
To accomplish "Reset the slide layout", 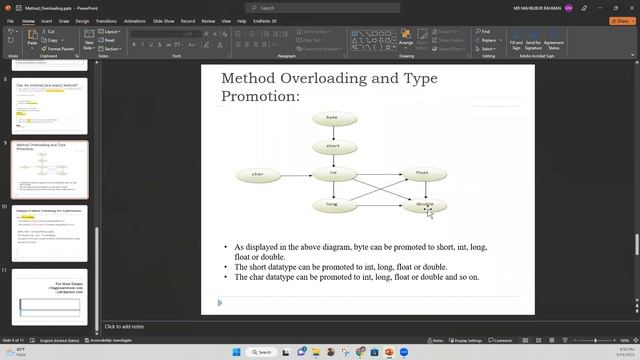I will [x=107, y=40].
